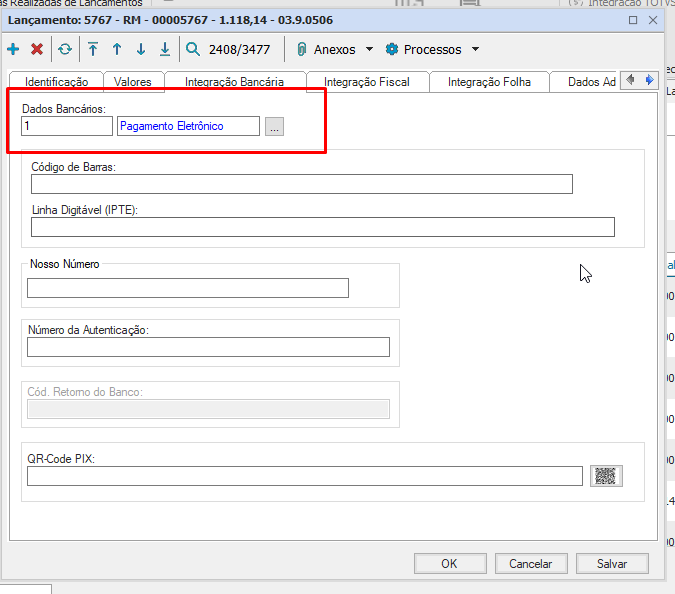Viewport: 675px width, 594px height.
Task: Click the Nosso Número field
Action: (x=188, y=288)
